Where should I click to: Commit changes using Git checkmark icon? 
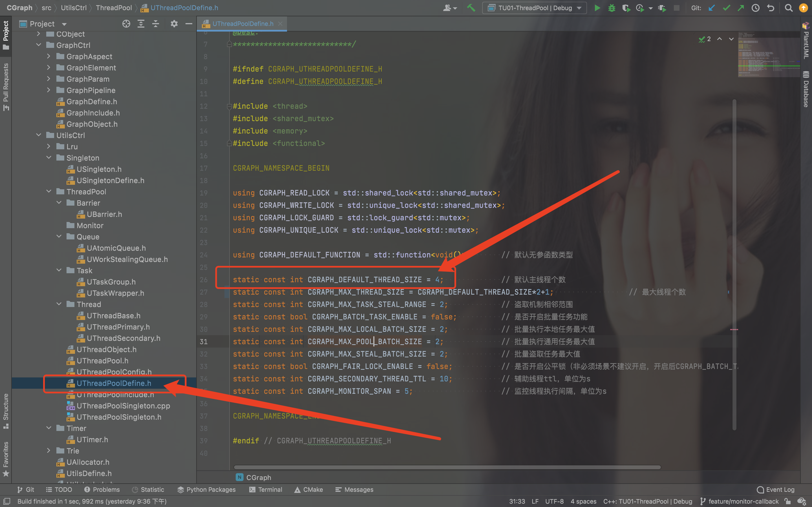click(727, 8)
